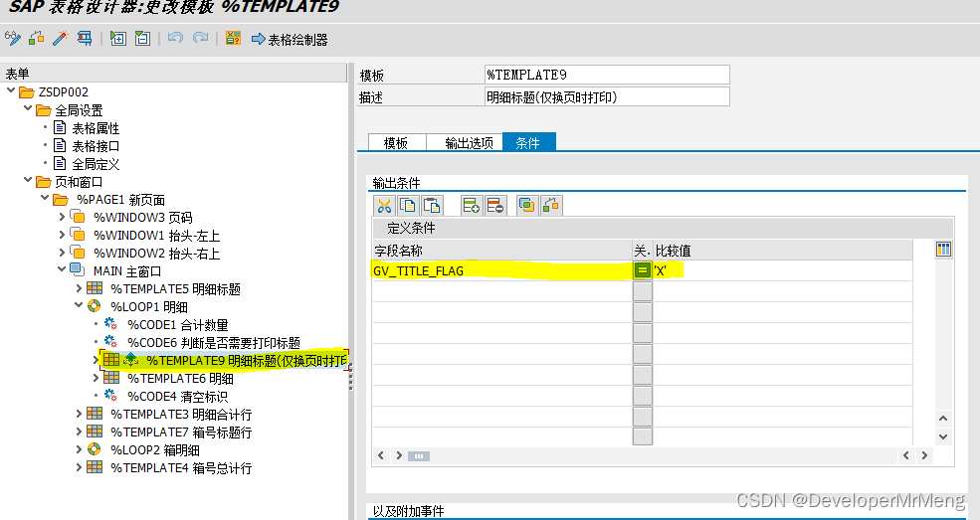Expand the %TEMPLATE5 明细标题 node

click(x=79, y=288)
